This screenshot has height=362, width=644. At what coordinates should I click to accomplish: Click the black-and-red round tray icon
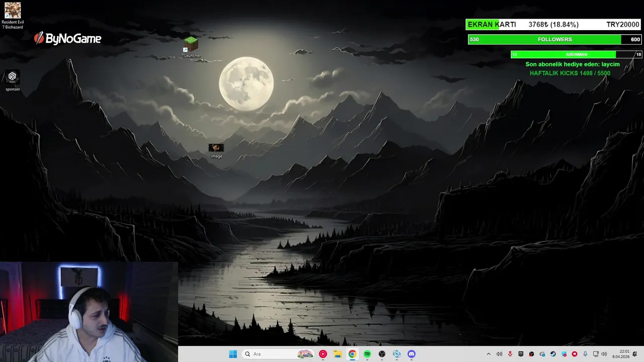click(531, 354)
